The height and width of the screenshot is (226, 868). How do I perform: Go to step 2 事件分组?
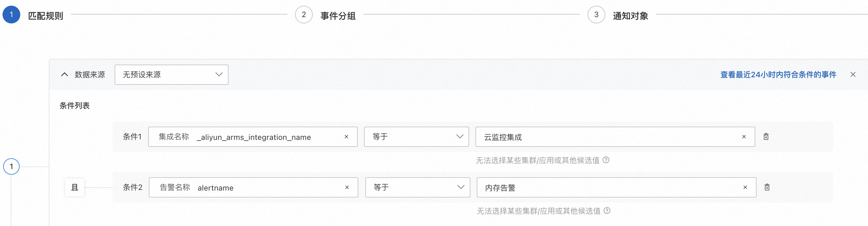tap(304, 15)
